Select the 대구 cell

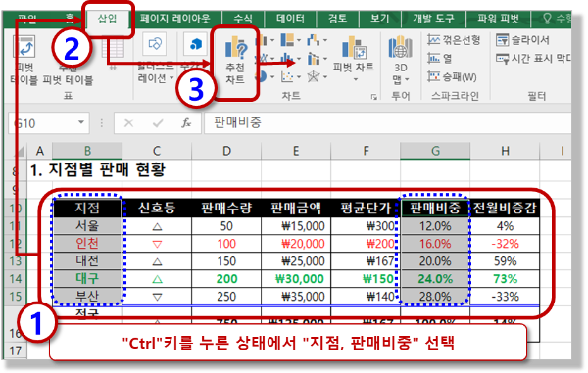tap(87, 279)
